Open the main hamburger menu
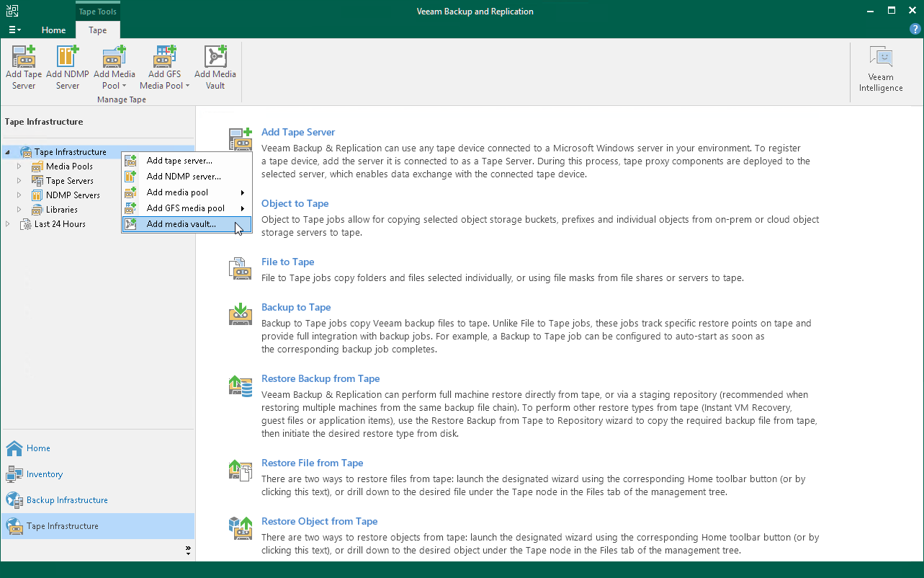 (x=14, y=30)
